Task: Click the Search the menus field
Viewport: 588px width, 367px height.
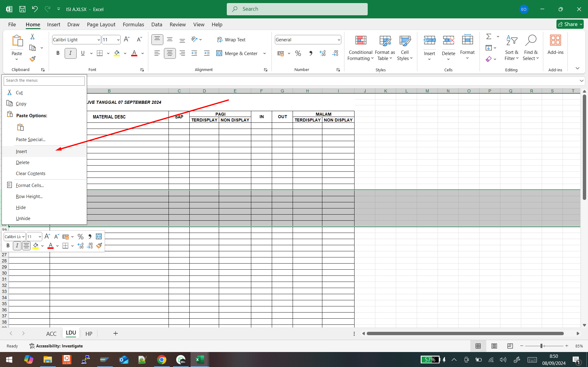Action: pyautogui.click(x=44, y=81)
